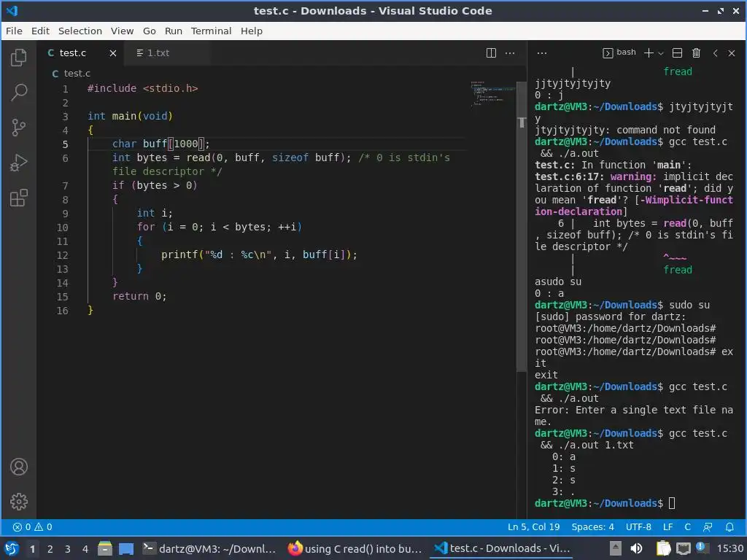Viewport: 747px width, 560px height.
Task: Click the show desktop taskbar icon
Action: [x=125, y=548]
